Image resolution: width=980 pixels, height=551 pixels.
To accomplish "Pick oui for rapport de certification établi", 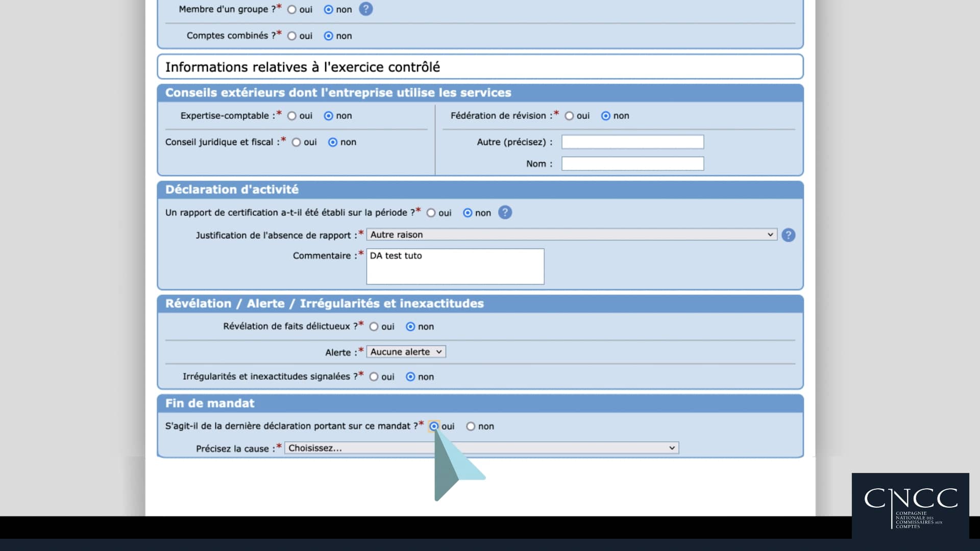I will coord(431,213).
